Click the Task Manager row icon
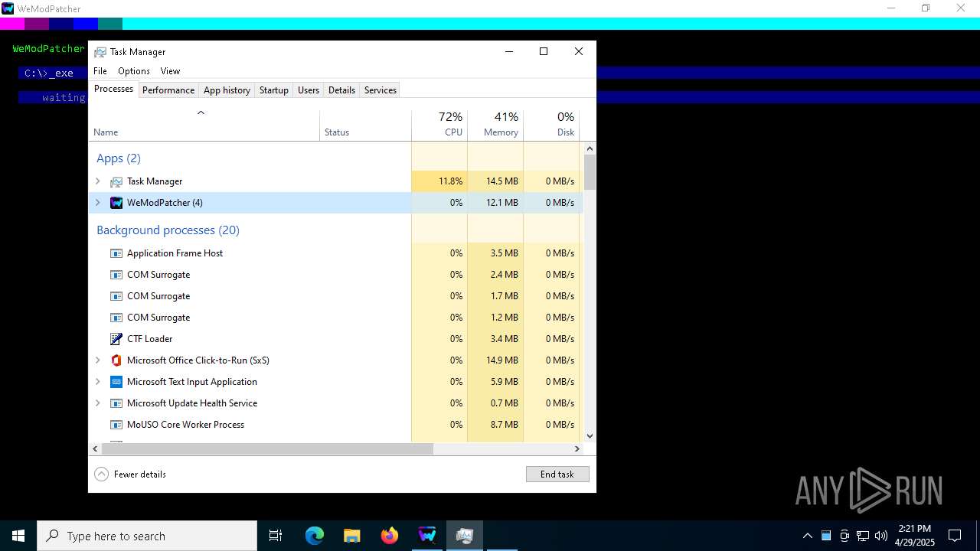Viewport: 980px width, 551px height. click(x=116, y=181)
